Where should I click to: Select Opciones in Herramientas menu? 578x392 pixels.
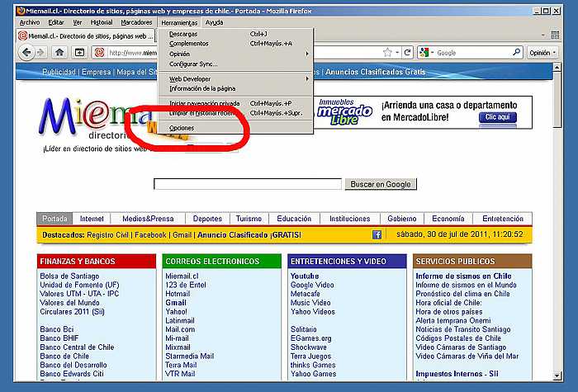click(235, 128)
